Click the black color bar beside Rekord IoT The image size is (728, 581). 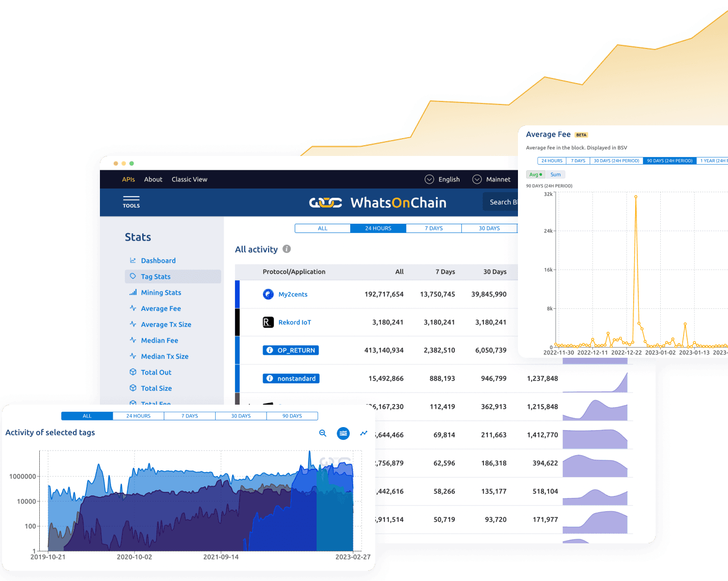click(x=237, y=322)
